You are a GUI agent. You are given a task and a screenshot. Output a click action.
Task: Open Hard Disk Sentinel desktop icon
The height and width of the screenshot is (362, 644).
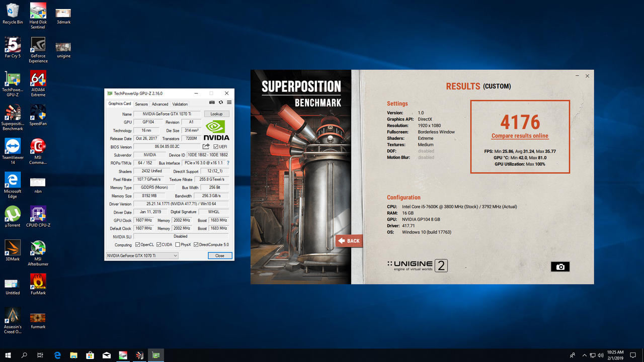(x=38, y=16)
